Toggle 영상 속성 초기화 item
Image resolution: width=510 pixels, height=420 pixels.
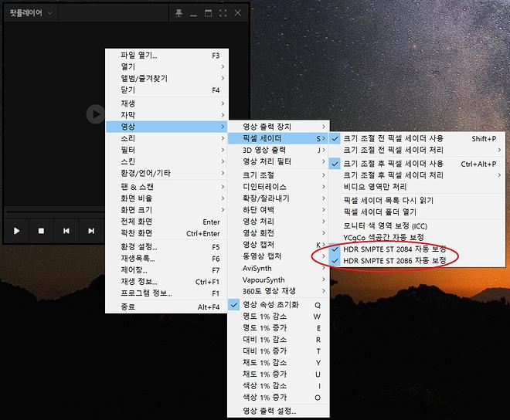[x=278, y=305]
